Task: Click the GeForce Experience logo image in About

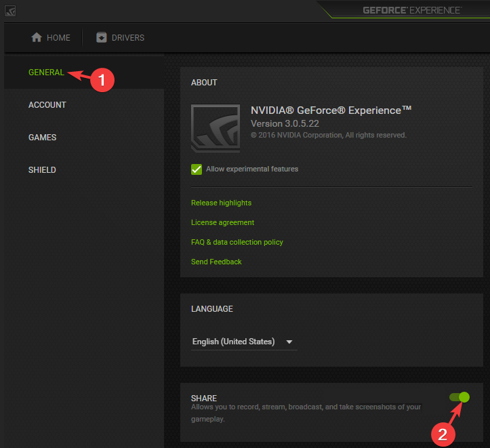Action: [216, 128]
